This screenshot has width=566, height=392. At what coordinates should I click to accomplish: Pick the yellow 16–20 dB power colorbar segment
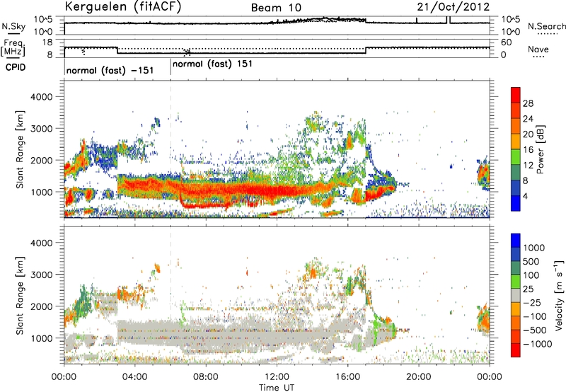[516, 142]
